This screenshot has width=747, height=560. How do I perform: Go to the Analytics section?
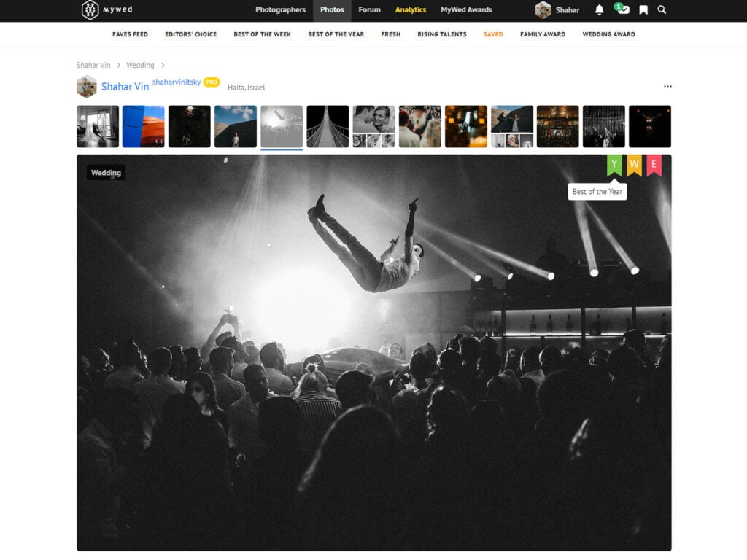(x=410, y=10)
